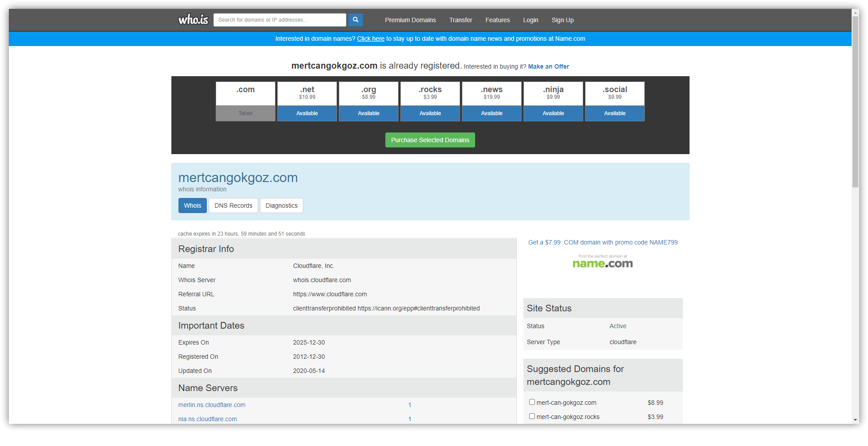
Task: Open the Features navigation item
Action: click(497, 20)
